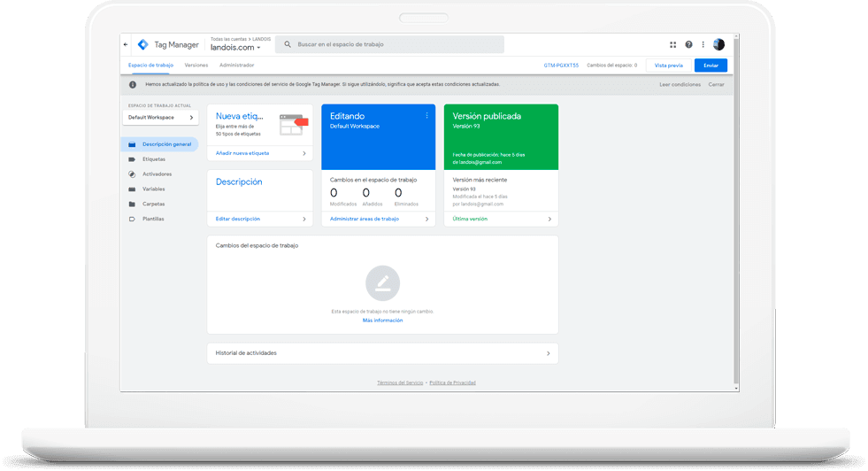Click the Tag Manager diamond logo

coord(142,44)
